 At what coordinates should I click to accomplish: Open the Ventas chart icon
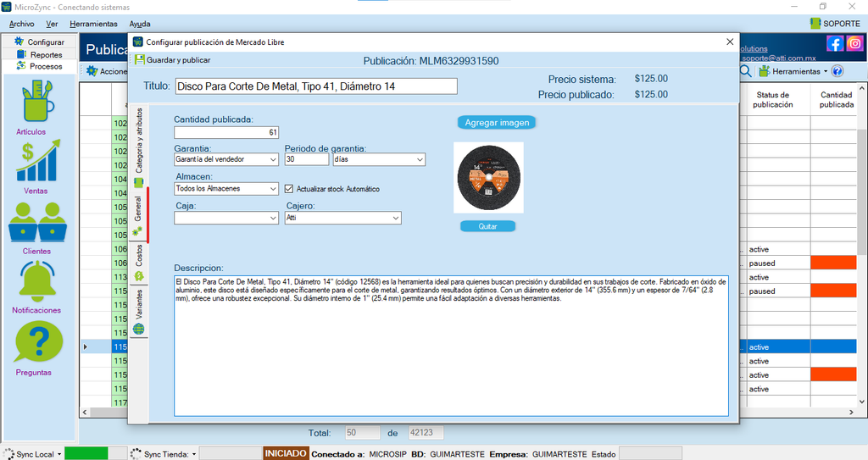37,160
